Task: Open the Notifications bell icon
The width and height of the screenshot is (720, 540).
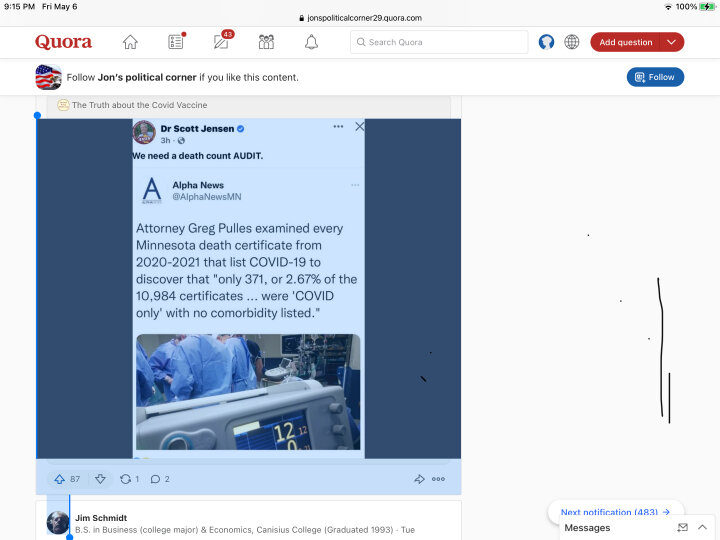Action: (311, 42)
